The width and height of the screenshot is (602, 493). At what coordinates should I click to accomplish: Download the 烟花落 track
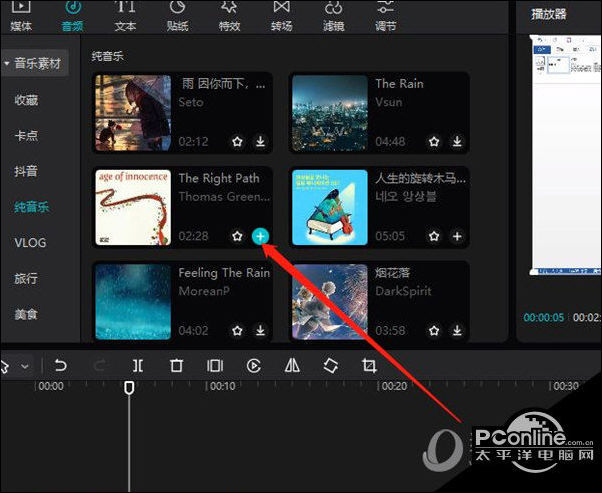[457, 330]
